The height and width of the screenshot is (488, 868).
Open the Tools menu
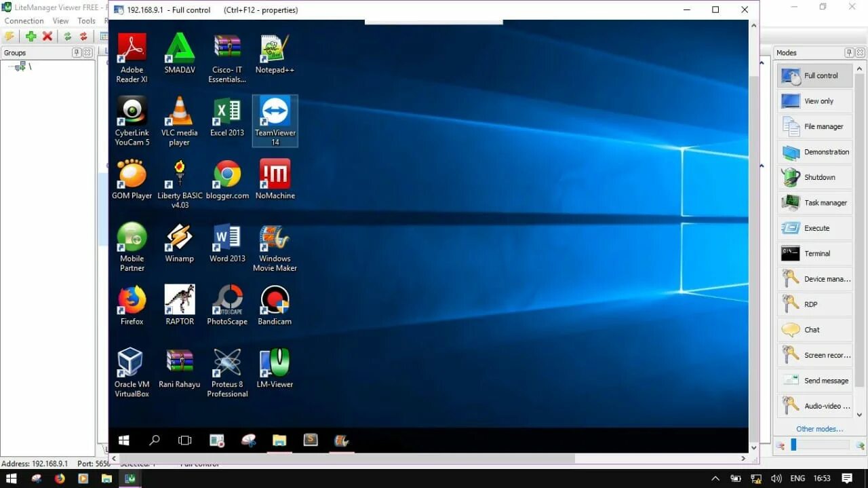click(87, 21)
